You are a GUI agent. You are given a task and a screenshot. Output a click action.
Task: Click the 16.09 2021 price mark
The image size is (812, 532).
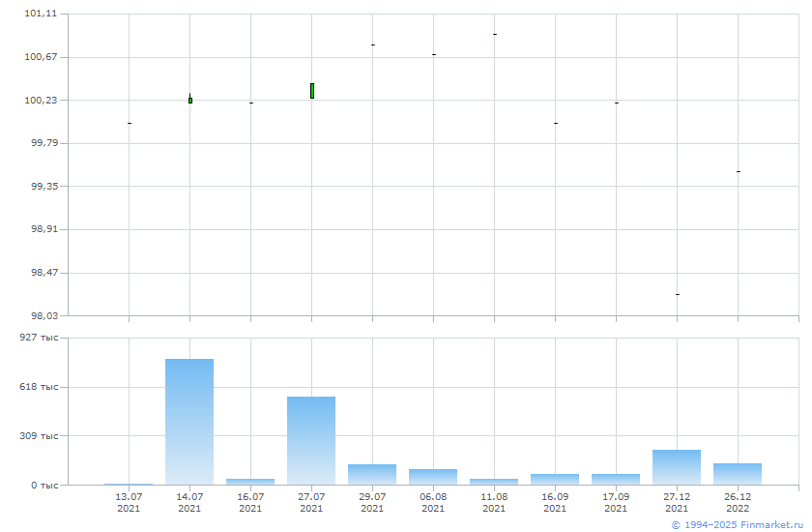556,123
